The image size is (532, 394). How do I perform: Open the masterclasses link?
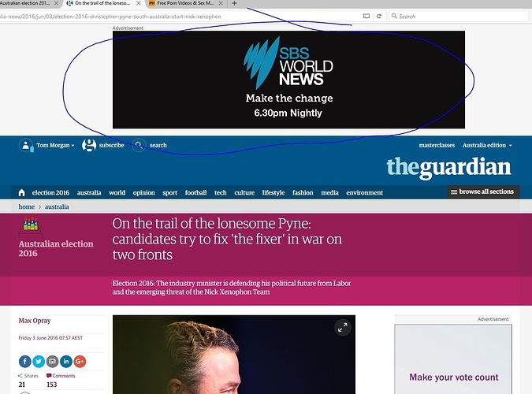click(437, 145)
